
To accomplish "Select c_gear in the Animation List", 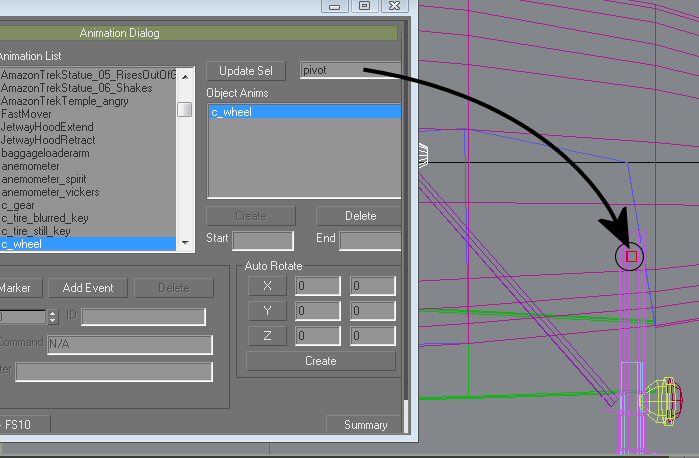I will 18,205.
